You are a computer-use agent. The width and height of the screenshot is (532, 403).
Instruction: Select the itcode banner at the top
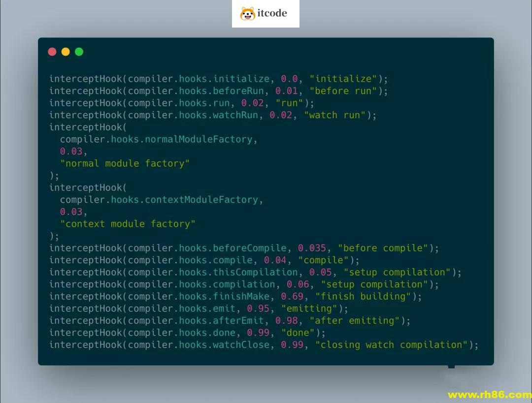266,14
